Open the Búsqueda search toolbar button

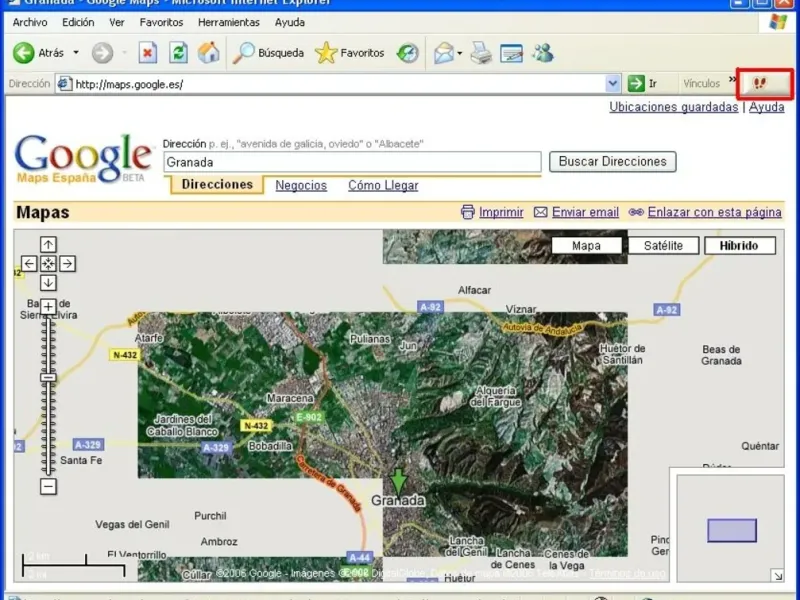click(x=268, y=53)
